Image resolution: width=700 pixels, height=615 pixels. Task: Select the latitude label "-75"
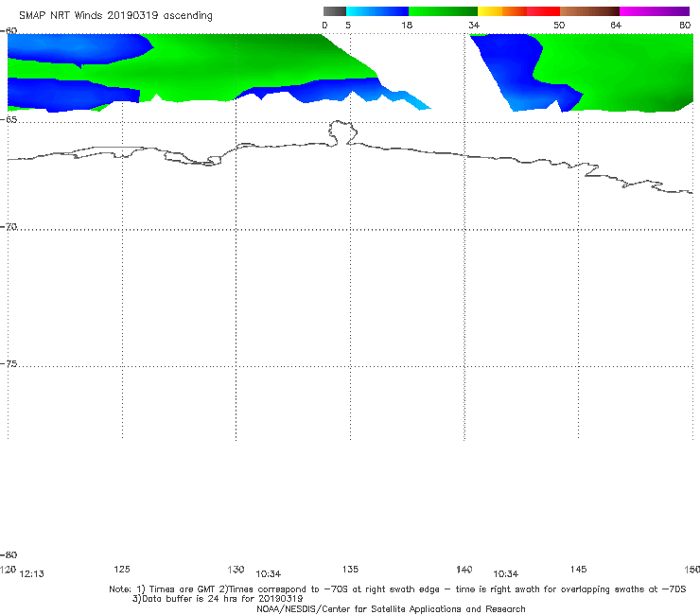coord(9,364)
